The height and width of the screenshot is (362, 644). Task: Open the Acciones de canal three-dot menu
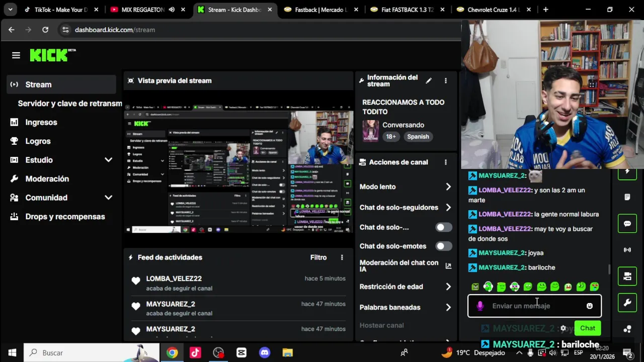445,162
